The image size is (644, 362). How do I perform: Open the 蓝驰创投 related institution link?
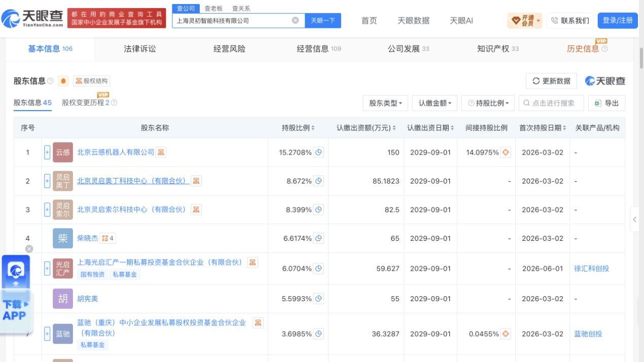click(588, 334)
